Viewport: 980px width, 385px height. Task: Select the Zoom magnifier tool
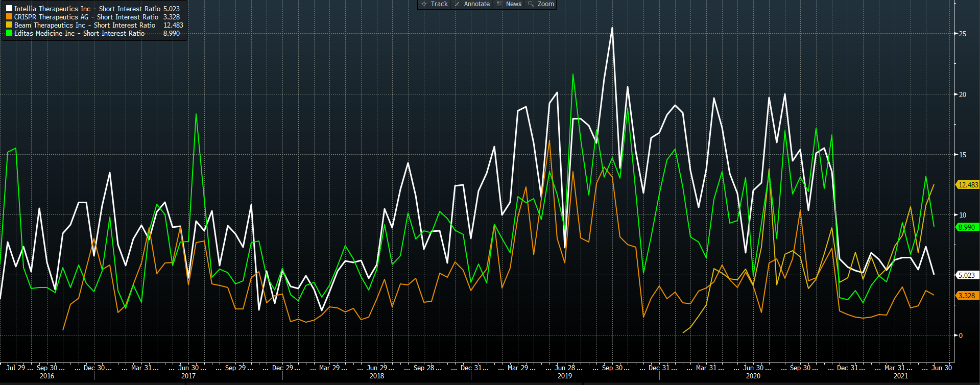(541, 4)
